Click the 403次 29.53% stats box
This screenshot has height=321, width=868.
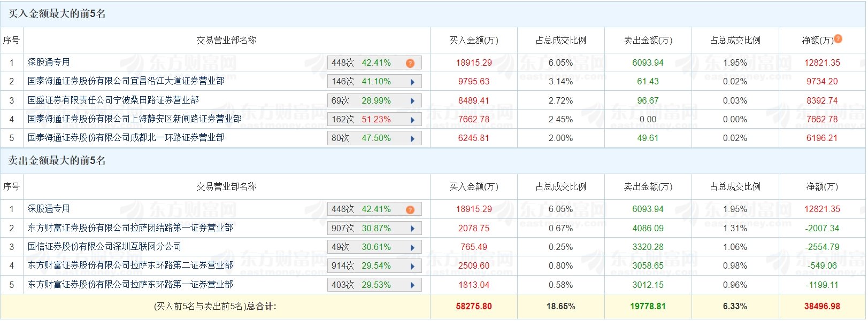(x=374, y=285)
